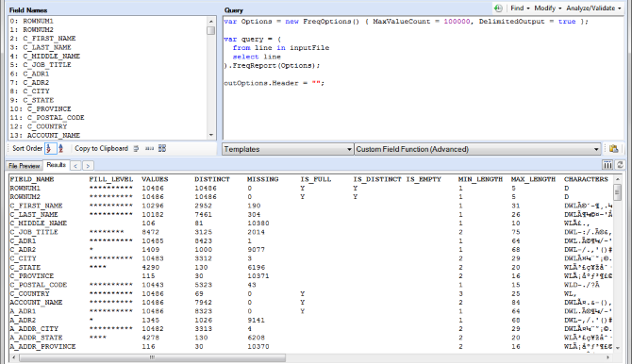632x364 pixels.
Task: Click 'outOptions.Header' line in query
Action: pyautogui.click(x=274, y=83)
